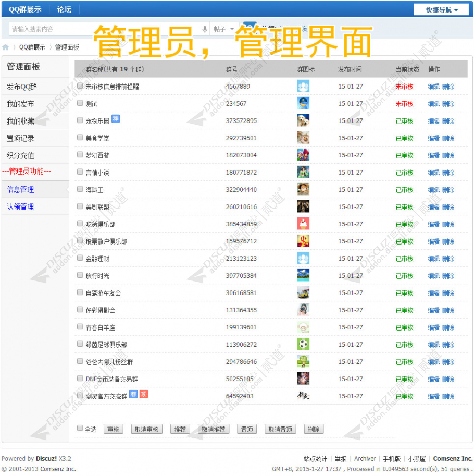Screen dimensions: 474x476
Task: Open the group icon for 爸爸去哪儿粉丝群
Action: [303, 361]
